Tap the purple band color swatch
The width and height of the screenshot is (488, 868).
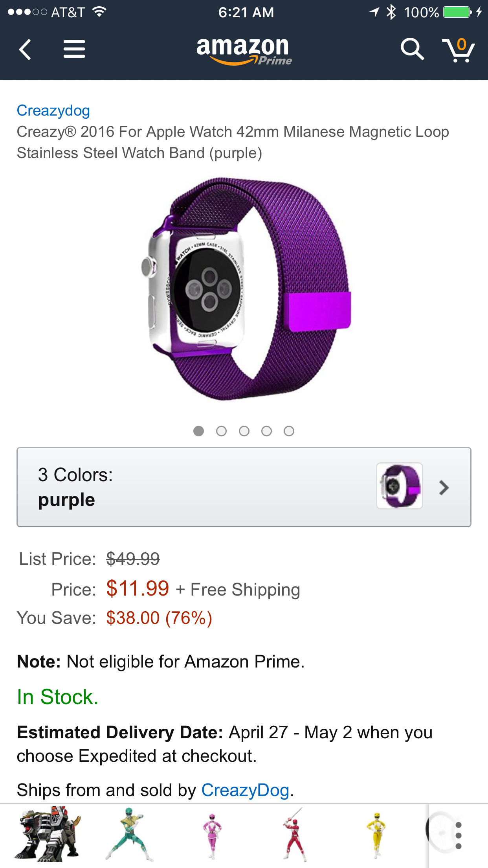coord(400,486)
